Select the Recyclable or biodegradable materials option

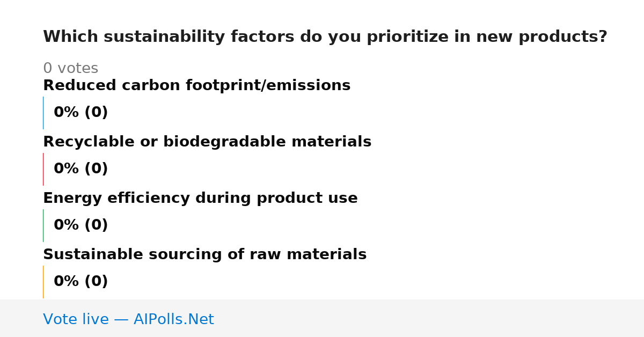coord(207,142)
